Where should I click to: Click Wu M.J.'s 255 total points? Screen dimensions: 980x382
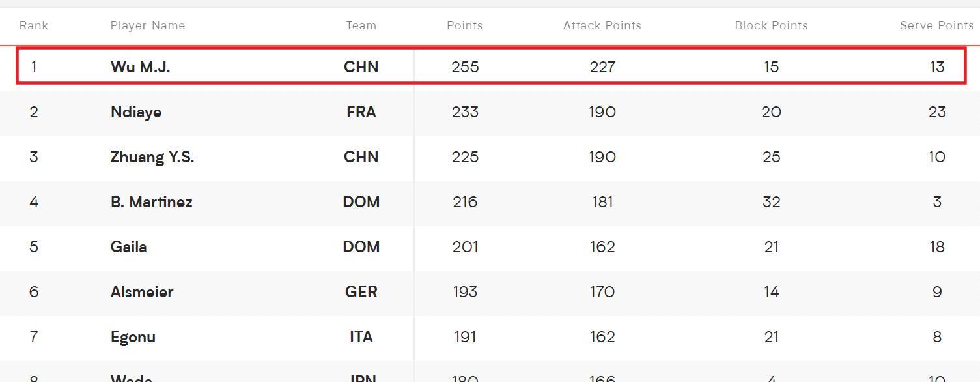[x=465, y=66]
